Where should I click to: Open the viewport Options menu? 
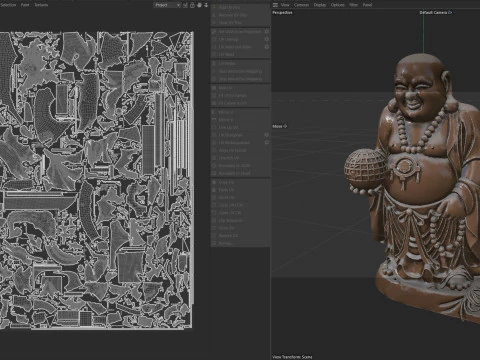(337, 5)
